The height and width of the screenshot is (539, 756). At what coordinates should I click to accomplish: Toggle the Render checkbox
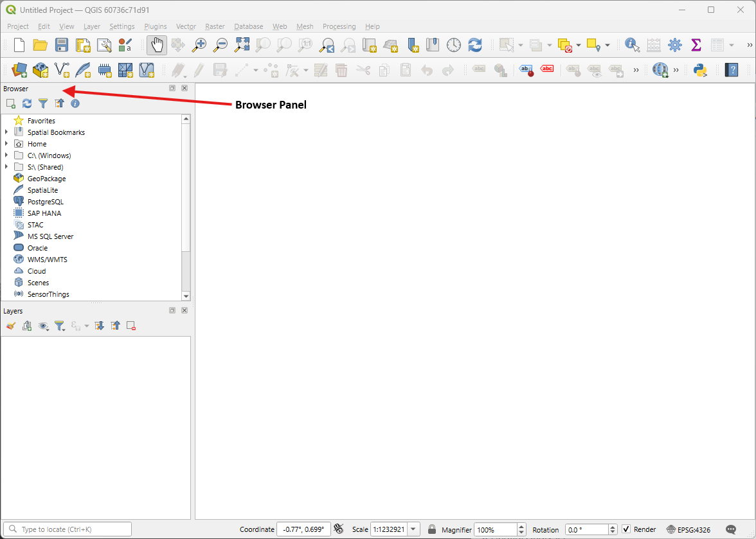626,529
